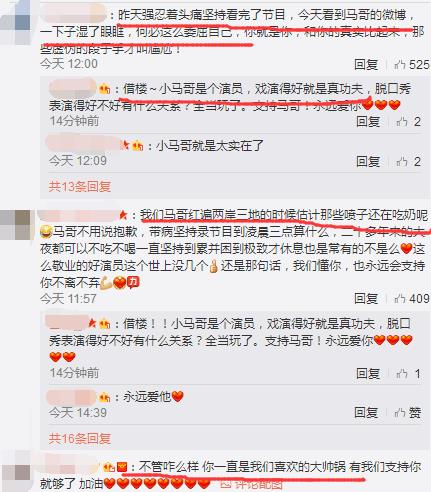
Task: Click the red badge icon before 不管咋么样 comment
Action: pos(122,467)
